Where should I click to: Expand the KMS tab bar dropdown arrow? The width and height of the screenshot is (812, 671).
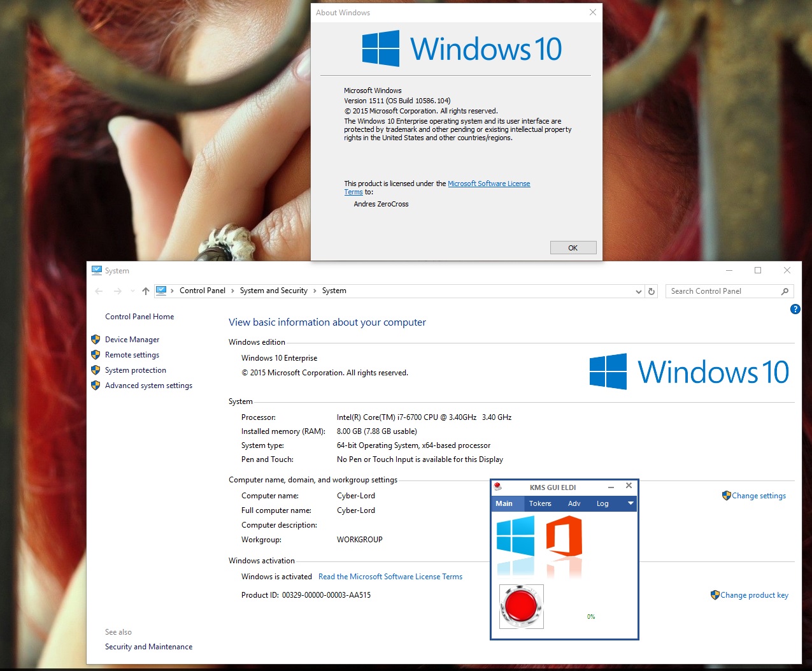(630, 503)
